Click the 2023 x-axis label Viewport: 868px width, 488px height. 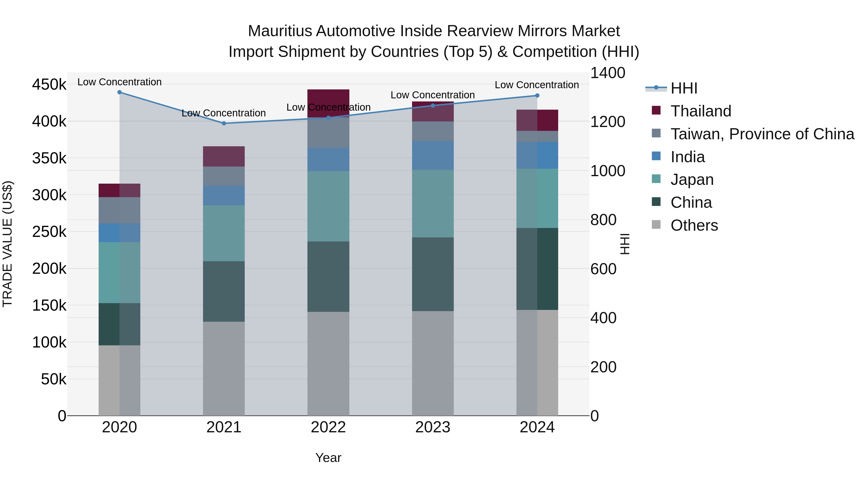433,427
